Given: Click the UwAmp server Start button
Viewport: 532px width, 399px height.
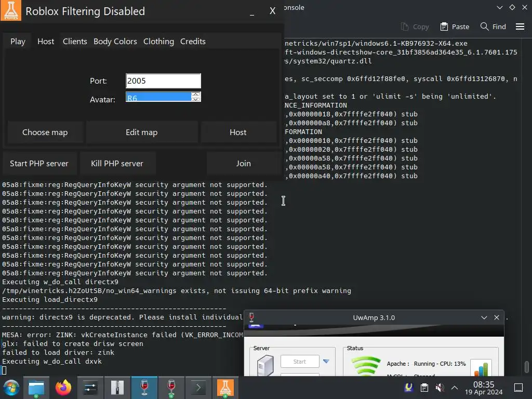Looking at the screenshot, I should [300, 362].
